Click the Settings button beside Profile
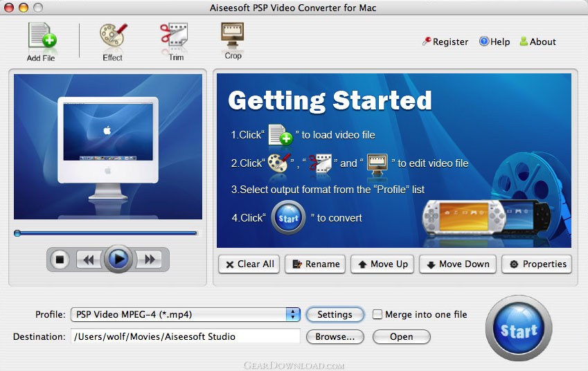Image resolution: width=588 pixels, height=371 pixels. [335, 314]
